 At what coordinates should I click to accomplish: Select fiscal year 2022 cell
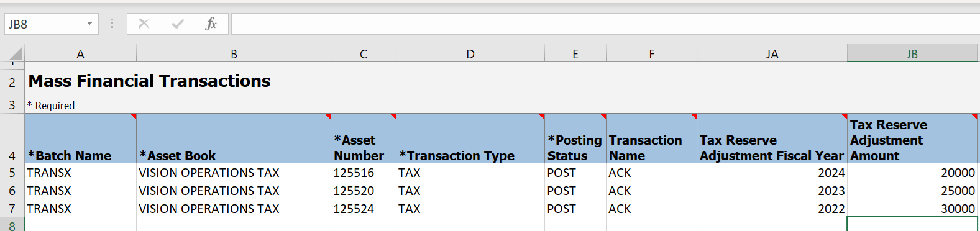772,209
